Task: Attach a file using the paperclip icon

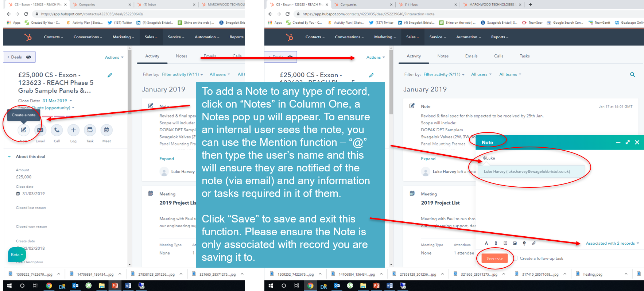Action: coord(534,243)
